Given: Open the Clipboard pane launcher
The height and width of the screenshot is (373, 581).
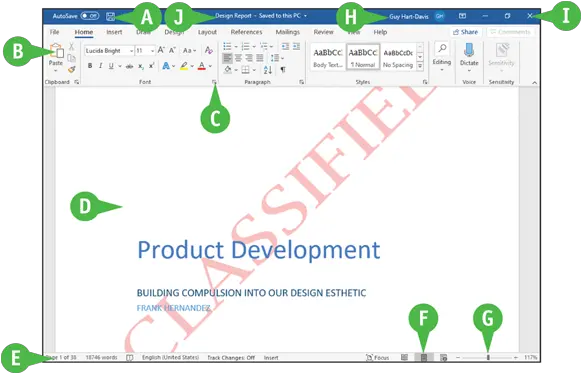Looking at the screenshot, I should (77, 82).
